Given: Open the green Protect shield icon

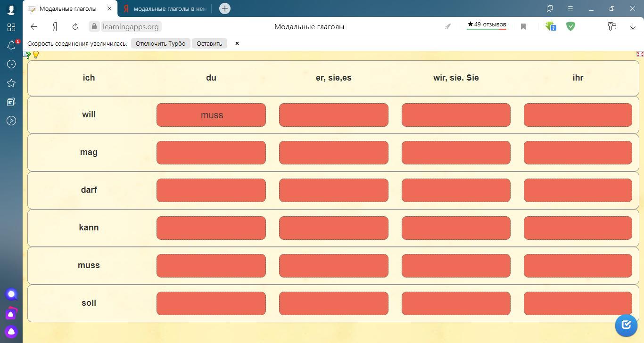Looking at the screenshot, I should tap(571, 27).
